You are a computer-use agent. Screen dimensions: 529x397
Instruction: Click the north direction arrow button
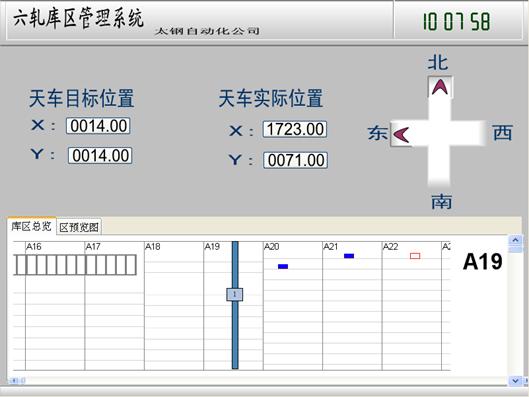point(440,87)
